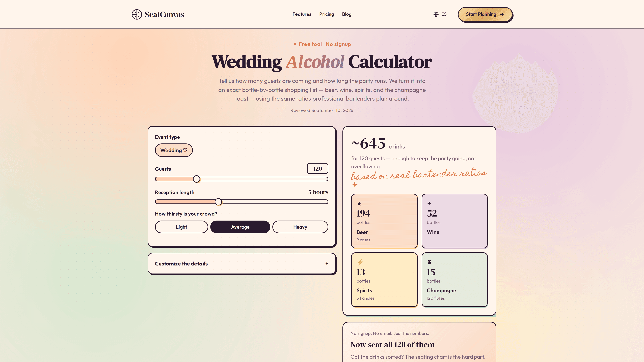The image size is (644, 362).
Task: Click the crown icon on Champagne card
Action: click(430, 262)
